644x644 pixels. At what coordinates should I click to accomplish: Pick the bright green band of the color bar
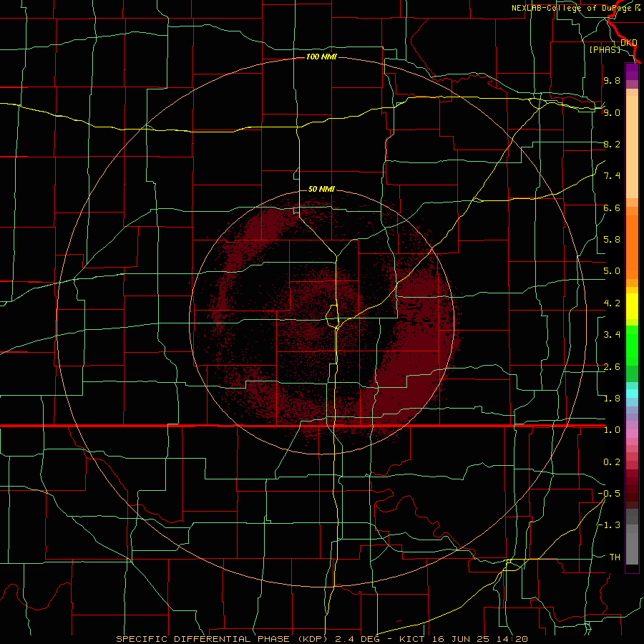coord(632,345)
